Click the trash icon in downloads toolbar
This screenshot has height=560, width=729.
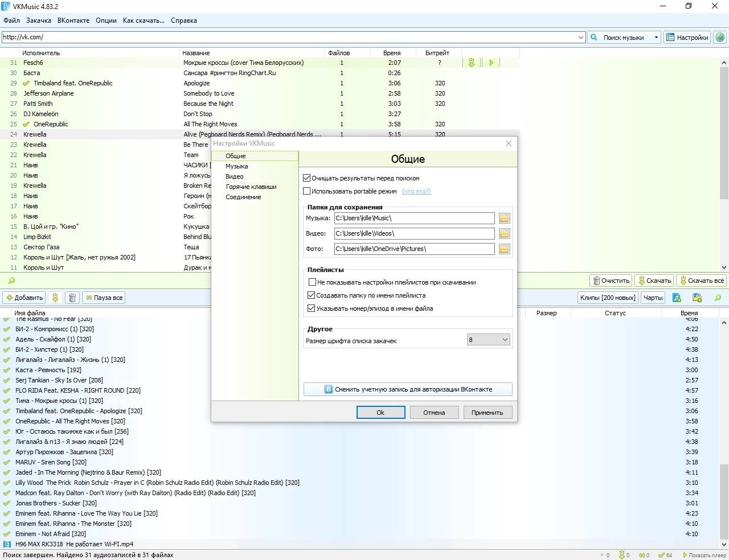click(72, 298)
